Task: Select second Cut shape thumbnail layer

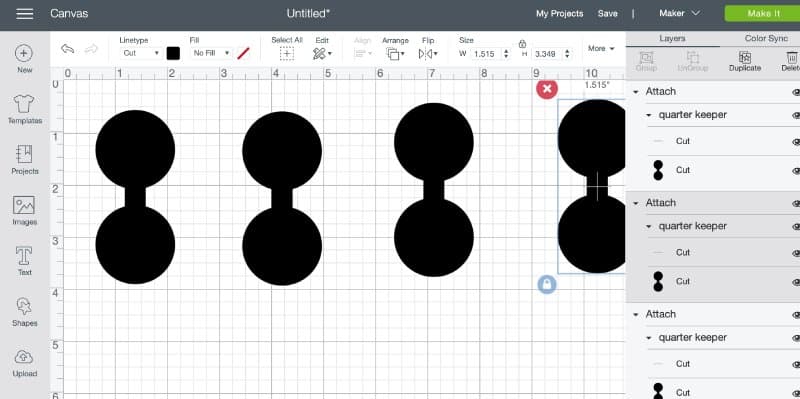Action: tap(658, 282)
